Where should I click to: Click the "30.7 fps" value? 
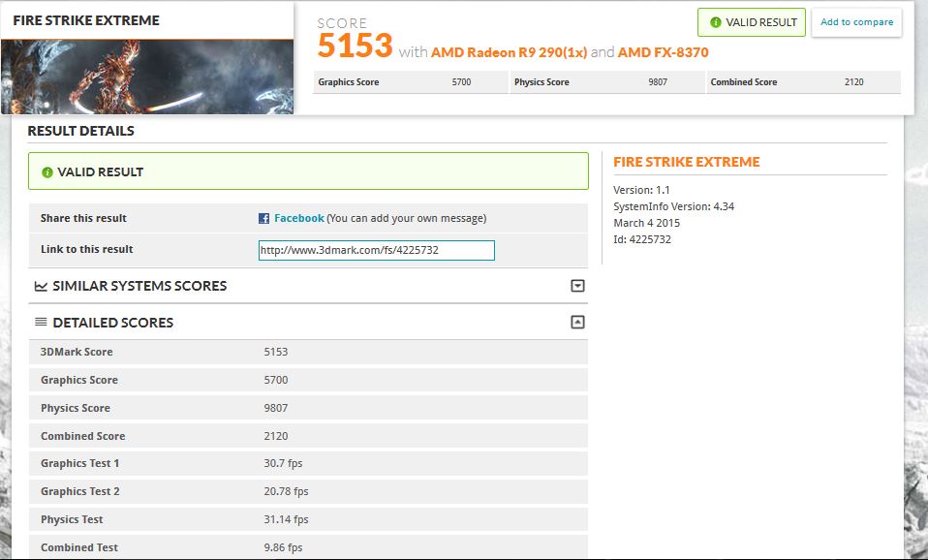tap(283, 463)
